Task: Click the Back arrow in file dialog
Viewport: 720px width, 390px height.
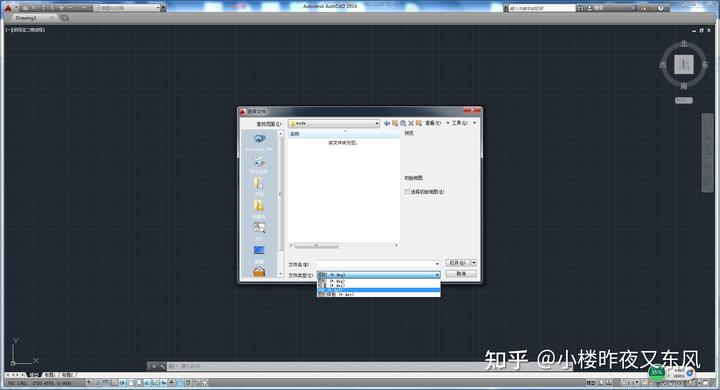Action: [x=387, y=123]
